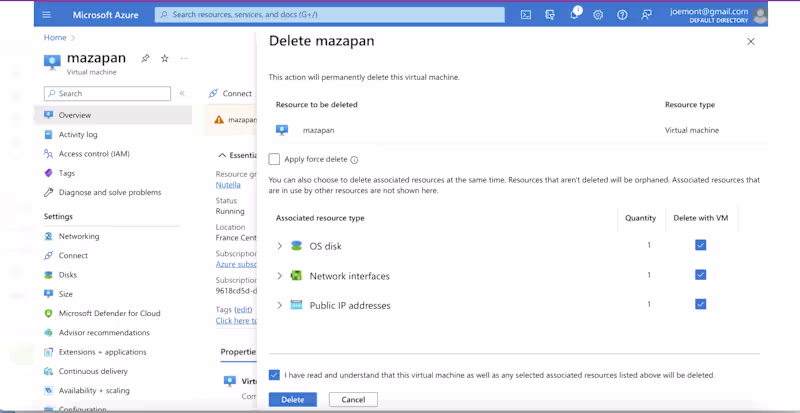
Task: Click the Delete with VM column header
Action: (x=701, y=218)
